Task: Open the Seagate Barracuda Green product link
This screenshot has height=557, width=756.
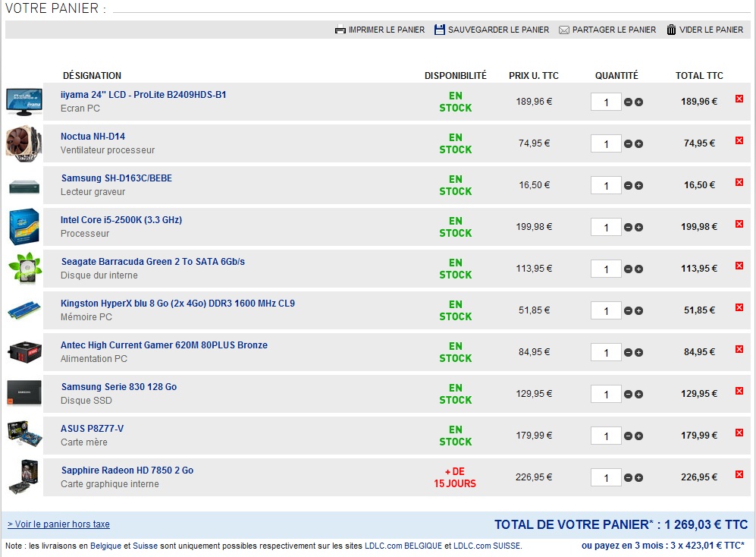Action: tap(152, 262)
